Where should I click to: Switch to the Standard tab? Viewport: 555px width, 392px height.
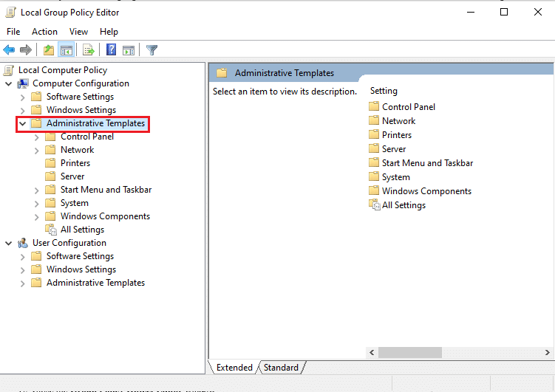pos(281,368)
